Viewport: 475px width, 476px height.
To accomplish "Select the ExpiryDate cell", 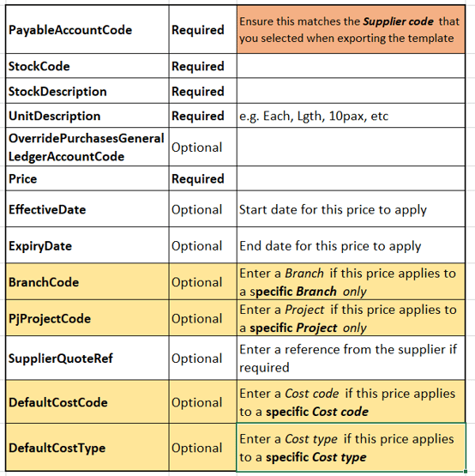I will (87, 245).
